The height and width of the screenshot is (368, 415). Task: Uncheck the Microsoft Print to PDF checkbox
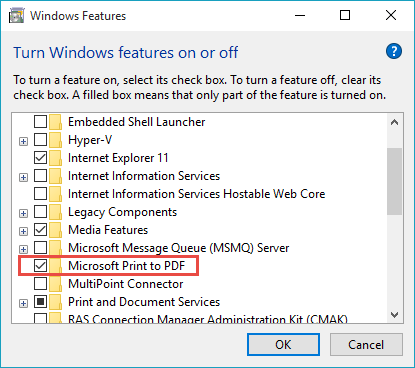pyautogui.click(x=40, y=266)
